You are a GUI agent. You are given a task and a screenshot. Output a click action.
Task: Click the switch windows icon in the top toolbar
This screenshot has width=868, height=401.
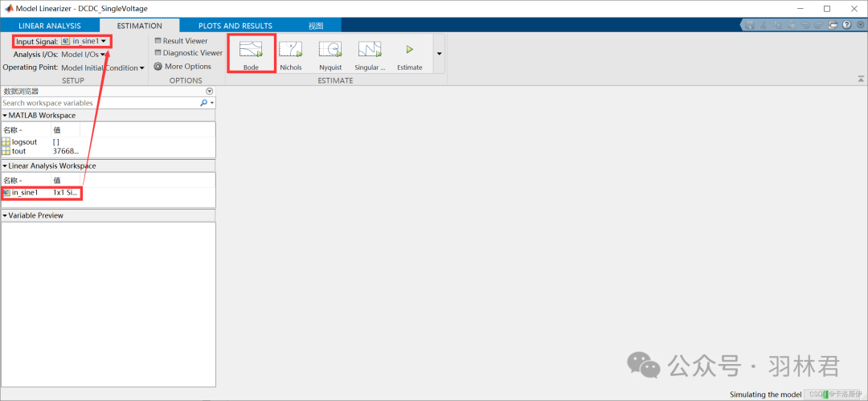(x=833, y=26)
